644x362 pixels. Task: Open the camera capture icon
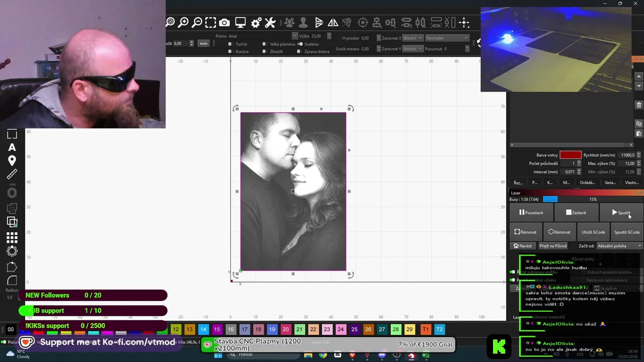click(x=224, y=23)
